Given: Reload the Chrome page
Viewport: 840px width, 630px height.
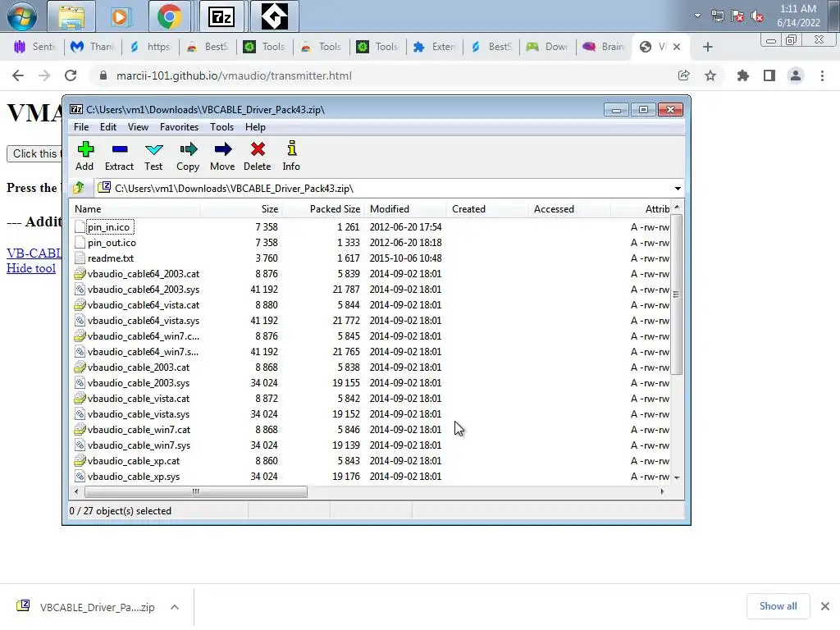Looking at the screenshot, I should (x=71, y=75).
